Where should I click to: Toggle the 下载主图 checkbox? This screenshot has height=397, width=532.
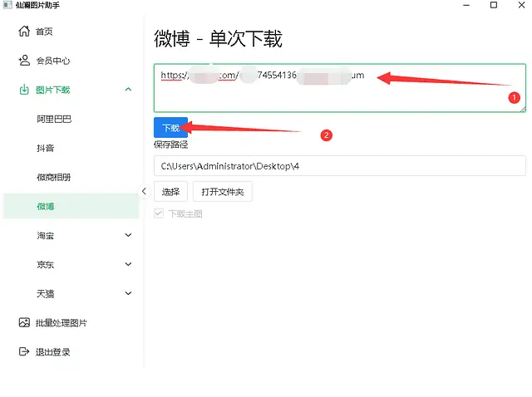159,213
